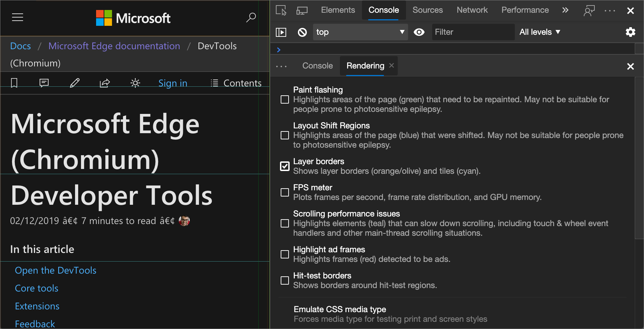Click the author avatar image
The image size is (644, 329).
pos(184,221)
